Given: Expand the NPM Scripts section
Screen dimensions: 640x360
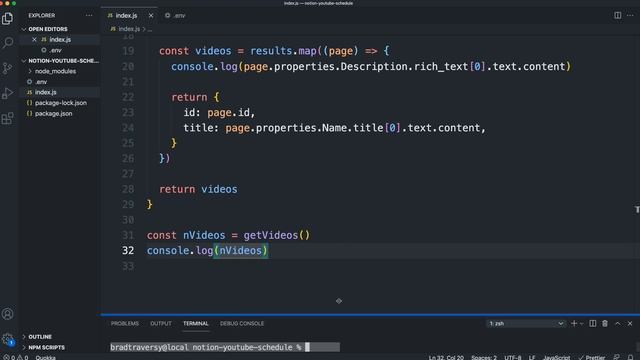Looking at the screenshot, I should point(60,347).
